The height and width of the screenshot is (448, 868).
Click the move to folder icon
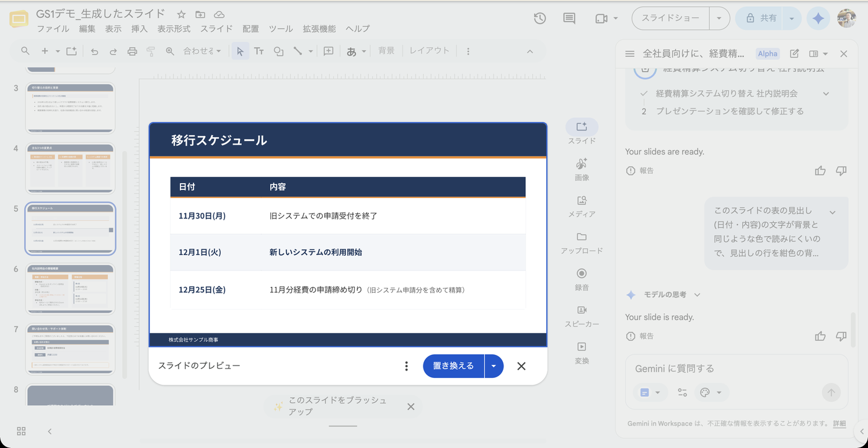tap(200, 14)
